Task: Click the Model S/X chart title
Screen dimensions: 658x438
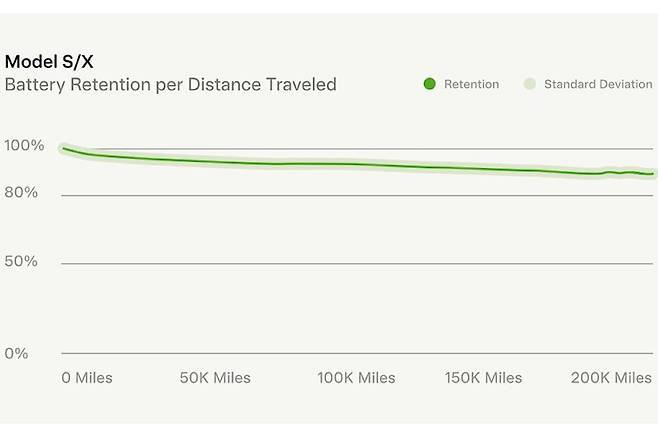Action: click(x=50, y=62)
